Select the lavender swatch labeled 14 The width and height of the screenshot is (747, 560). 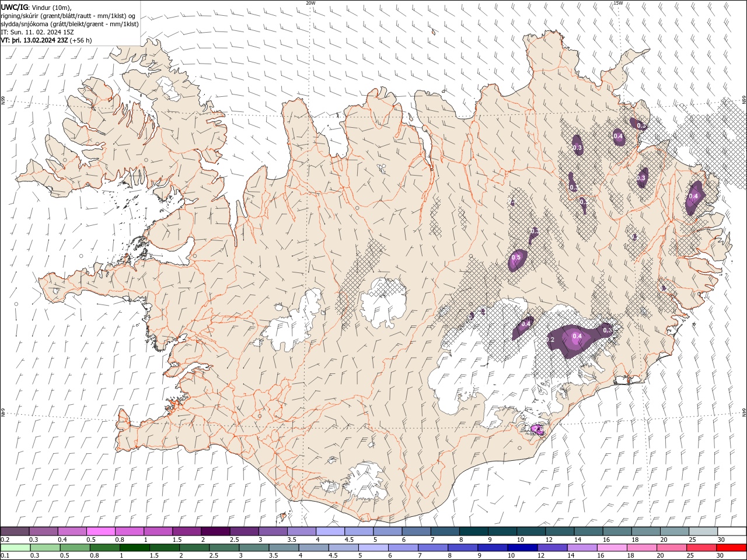coord(581,548)
